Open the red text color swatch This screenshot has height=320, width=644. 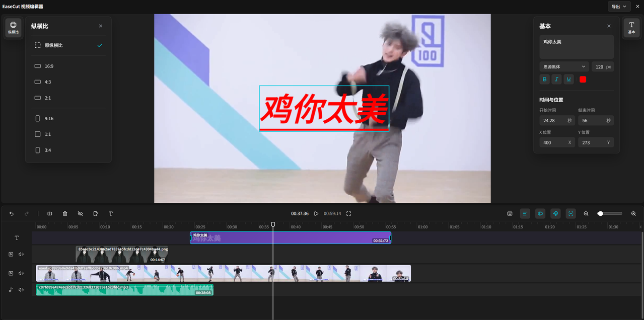pos(583,79)
